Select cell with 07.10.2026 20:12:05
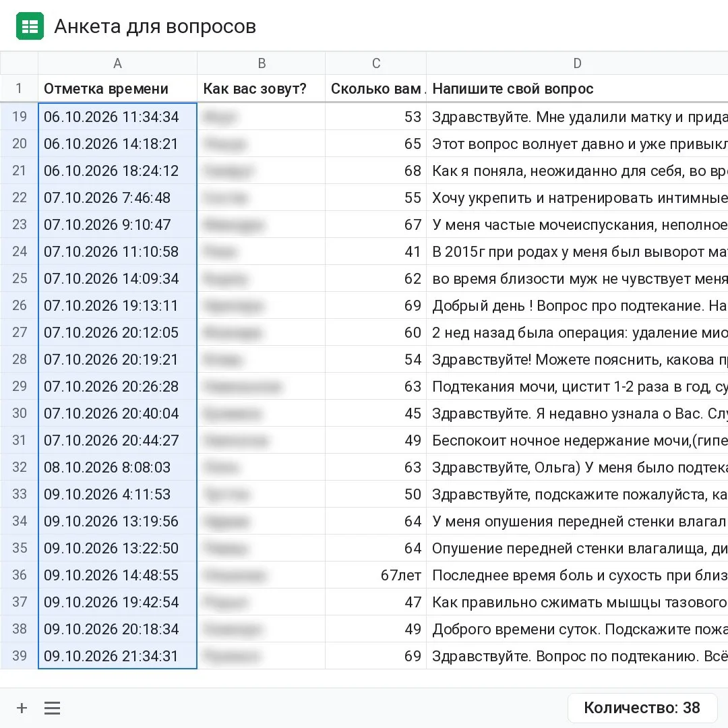The image size is (728, 728). click(117, 332)
